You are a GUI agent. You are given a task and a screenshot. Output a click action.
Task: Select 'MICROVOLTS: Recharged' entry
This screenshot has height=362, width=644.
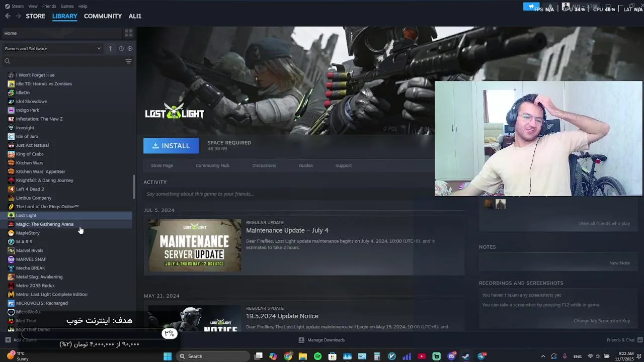pos(66,303)
